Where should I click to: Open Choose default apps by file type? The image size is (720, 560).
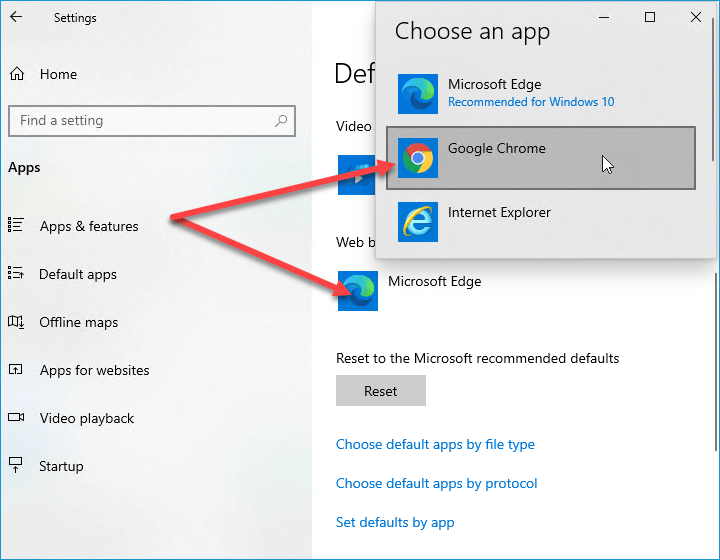[x=435, y=444]
